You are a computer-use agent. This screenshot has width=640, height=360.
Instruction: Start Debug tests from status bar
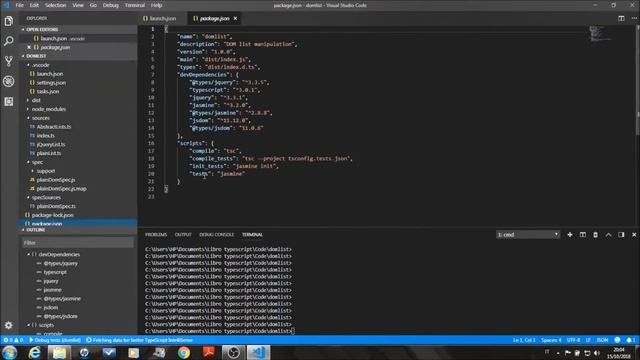(55, 340)
